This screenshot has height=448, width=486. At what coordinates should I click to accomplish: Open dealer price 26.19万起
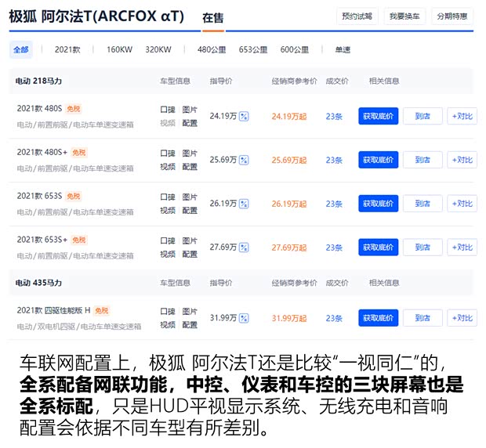point(289,204)
